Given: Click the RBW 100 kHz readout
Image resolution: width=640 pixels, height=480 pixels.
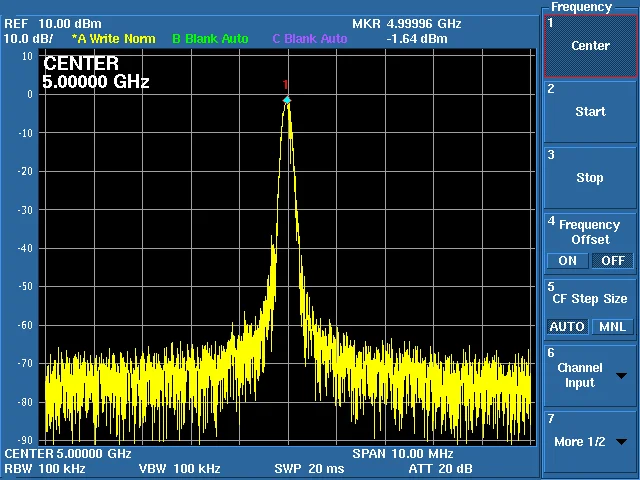Looking at the screenshot, I should pyautogui.click(x=45, y=469).
